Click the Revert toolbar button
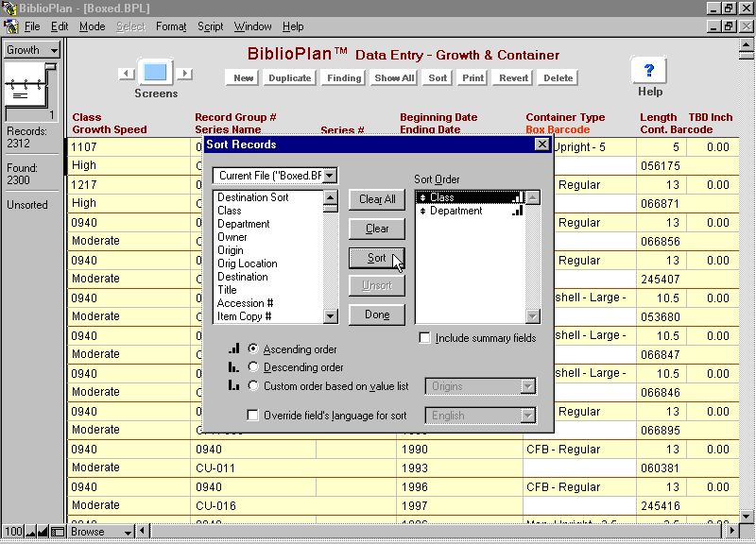Screen dimensions: 756x544 tap(513, 77)
